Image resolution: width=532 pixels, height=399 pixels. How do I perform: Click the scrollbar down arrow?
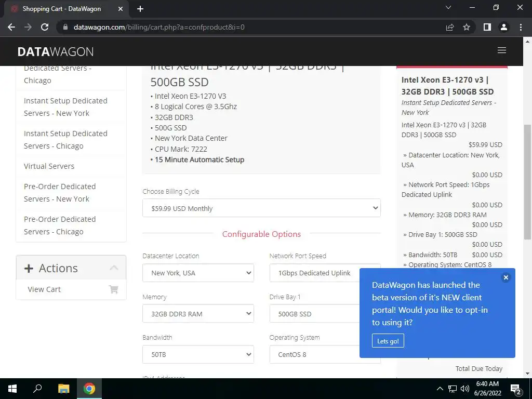(527, 374)
